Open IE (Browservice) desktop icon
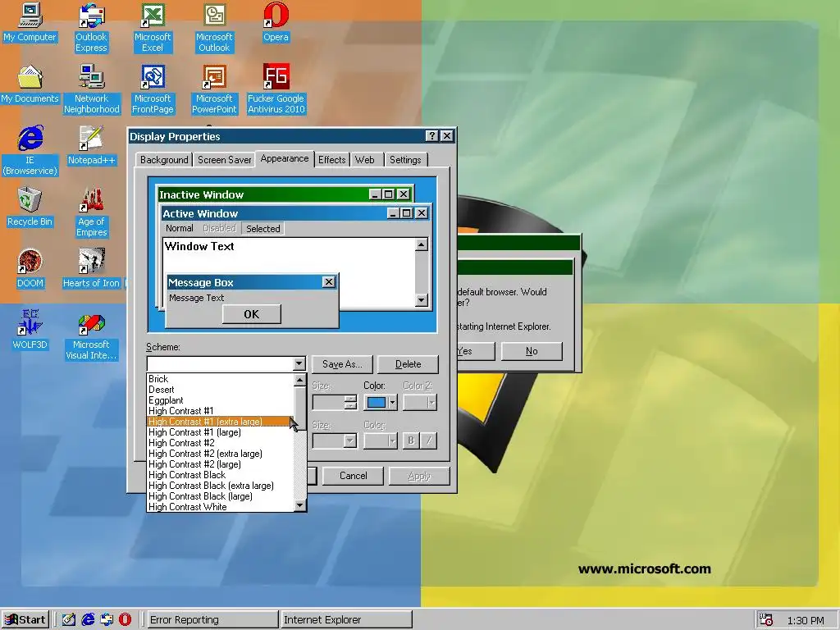840x630 pixels. tap(30, 151)
